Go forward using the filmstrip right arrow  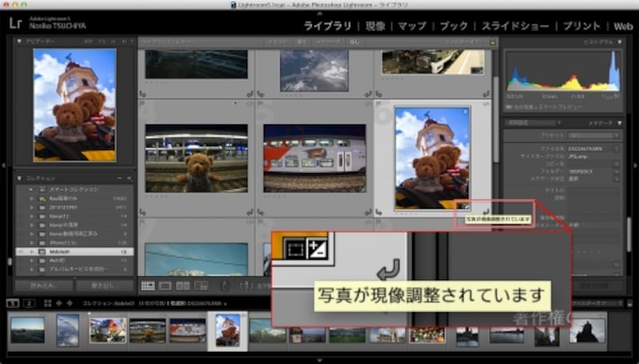69,303
